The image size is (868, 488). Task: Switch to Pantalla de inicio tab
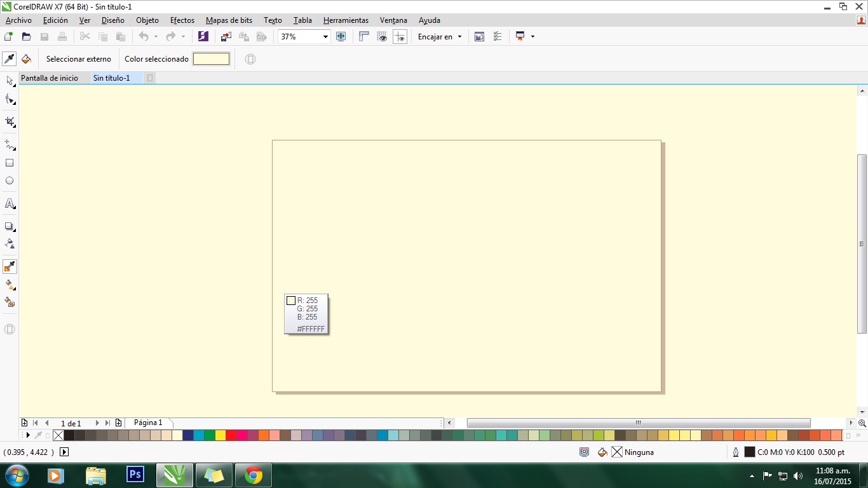[50, 78]
